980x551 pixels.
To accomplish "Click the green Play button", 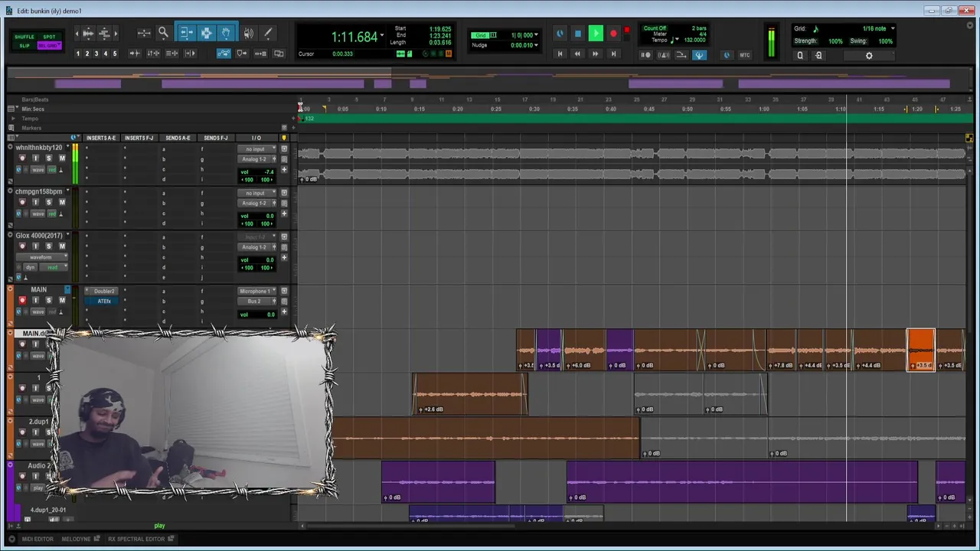I will tap(596, 34).
